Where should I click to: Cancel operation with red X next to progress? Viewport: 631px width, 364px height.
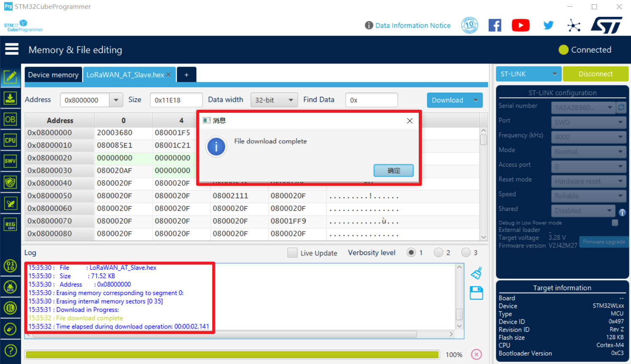[x=476, y=354]
